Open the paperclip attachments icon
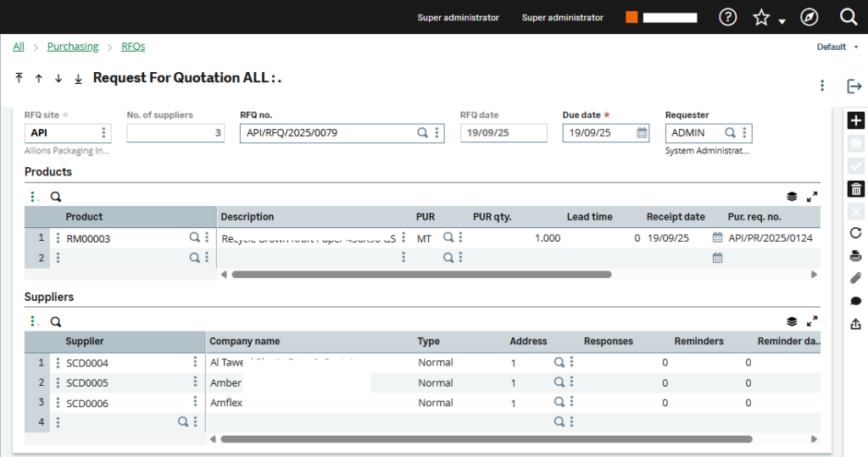This screenshot has width=868, height=457. tap(855, 278)
